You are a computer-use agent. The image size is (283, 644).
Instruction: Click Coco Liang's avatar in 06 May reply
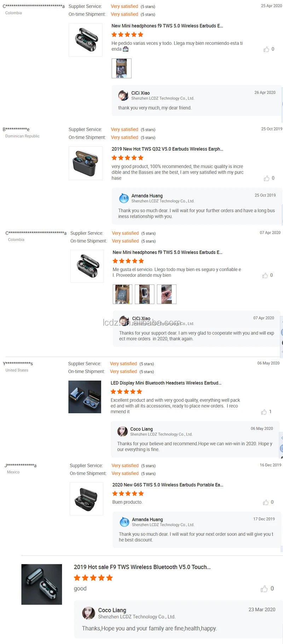pyautogui.click(x=122, y=431)
